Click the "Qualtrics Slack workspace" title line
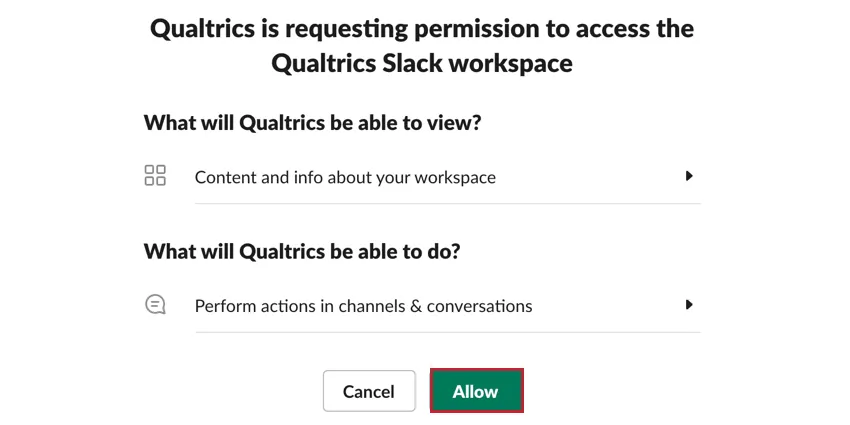The image size is (850, 425). tap(422, 63)
